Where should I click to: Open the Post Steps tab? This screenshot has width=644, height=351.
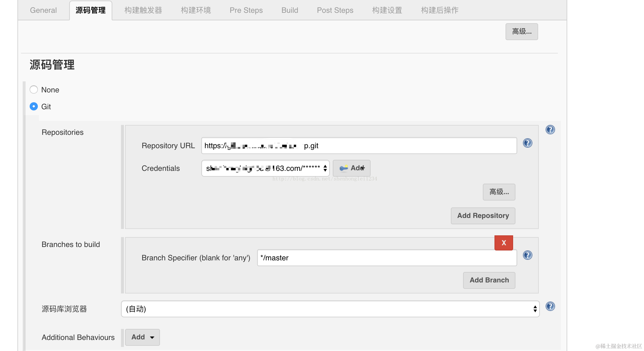click(335, 10)
